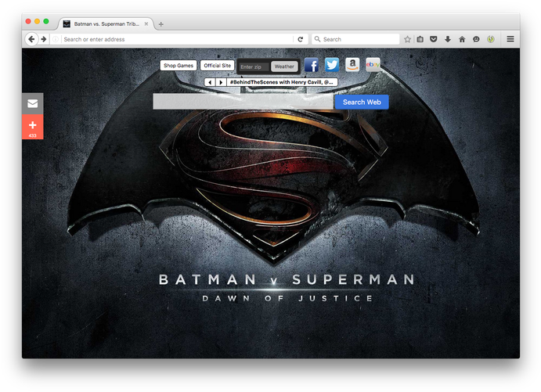Go to the home page icon

(462, 39)
